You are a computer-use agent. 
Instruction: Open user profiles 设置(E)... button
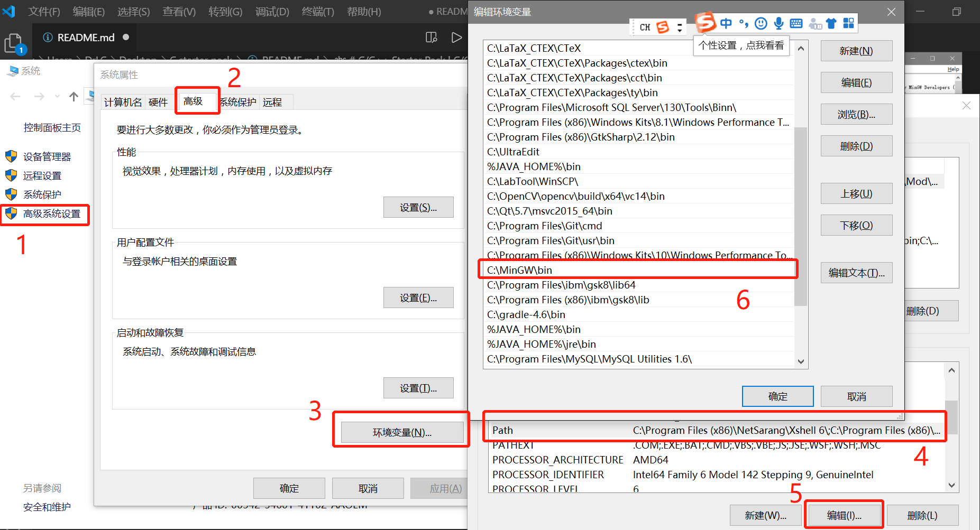tap(418, 297)
